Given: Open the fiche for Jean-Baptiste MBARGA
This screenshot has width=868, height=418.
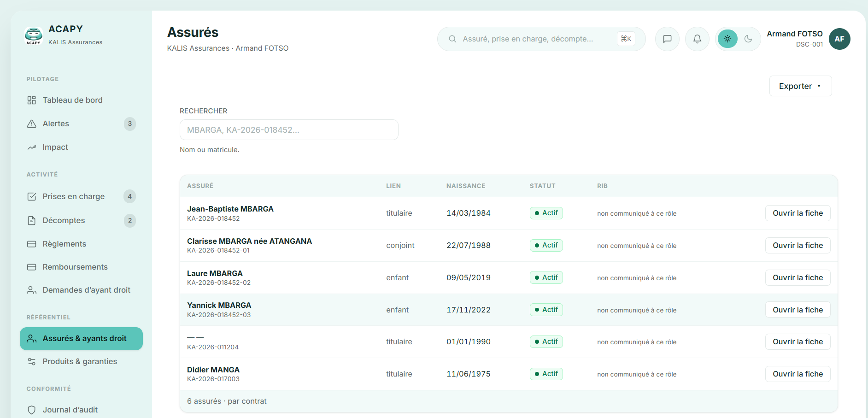Looking at the screenshot, I should (798, 213).
